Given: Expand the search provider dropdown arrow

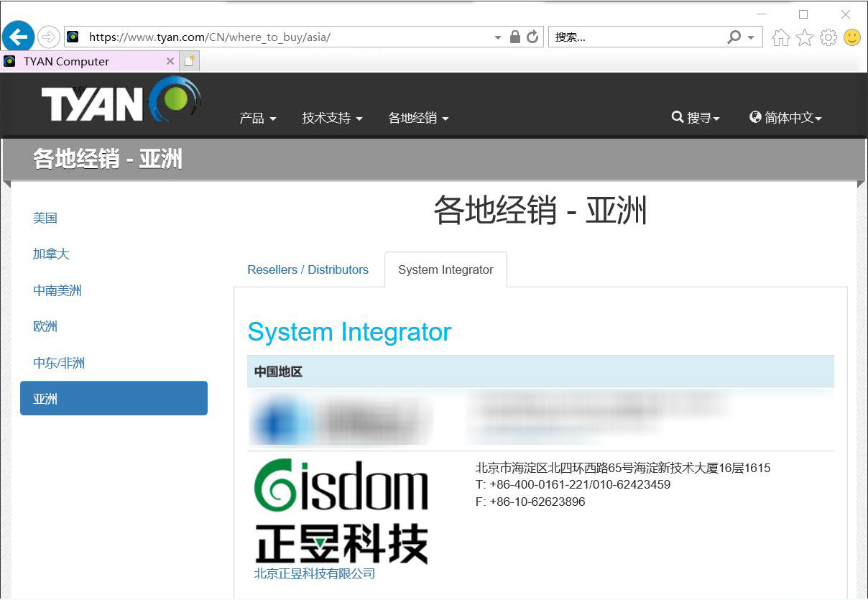Looking at the screenshot, I should [751, 37].
